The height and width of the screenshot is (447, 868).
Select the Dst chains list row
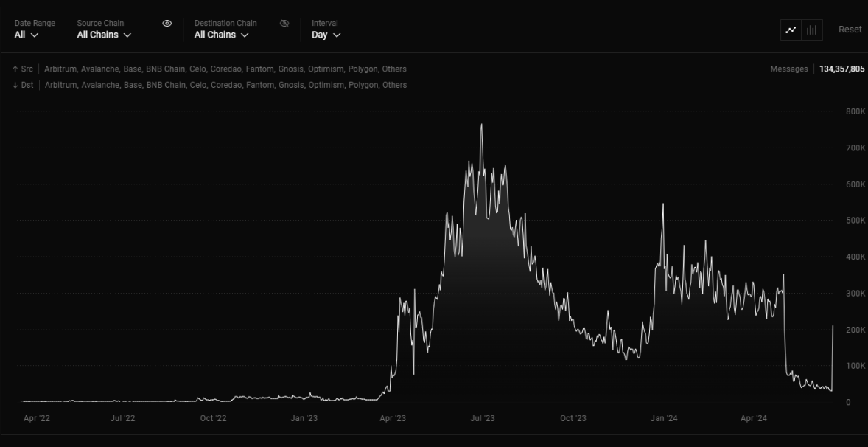click(x=225, y=85)
